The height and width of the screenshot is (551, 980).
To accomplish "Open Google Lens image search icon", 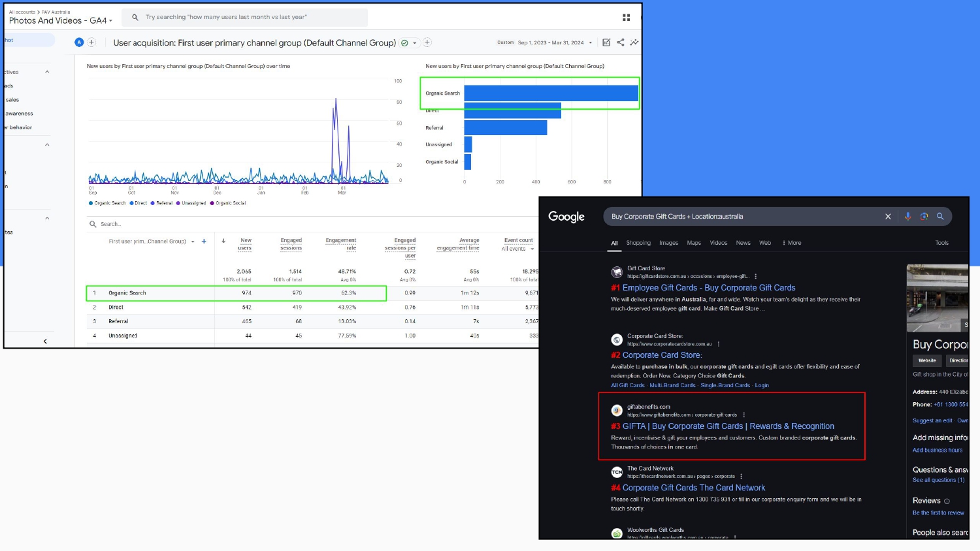I will click(x=924, y=217).
